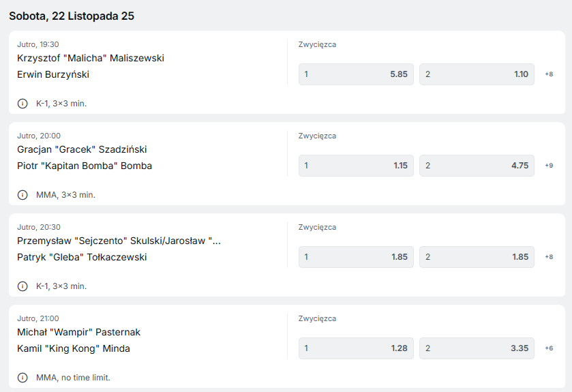This screenshot has height=392, width=572.
Task: Click info icon for Pasternak vs Minda
Action: (x=22, y=378)
